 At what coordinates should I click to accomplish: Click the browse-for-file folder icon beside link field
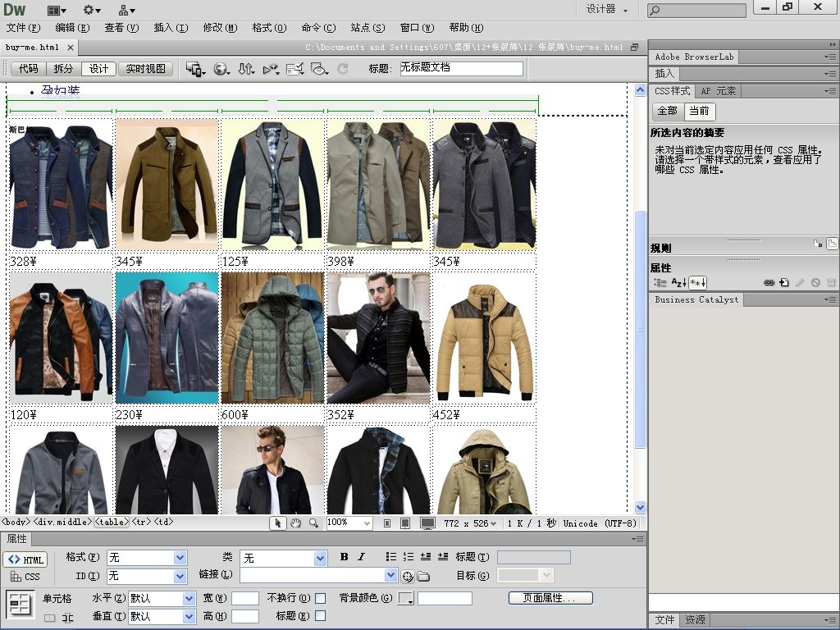(423, 576)
